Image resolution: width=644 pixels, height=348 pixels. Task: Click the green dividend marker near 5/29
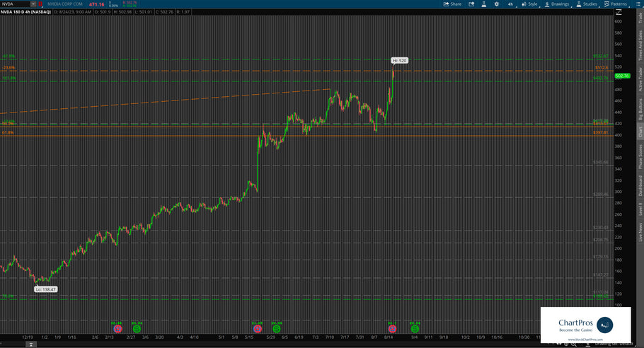pyautogui.click(x=277, y=329)
